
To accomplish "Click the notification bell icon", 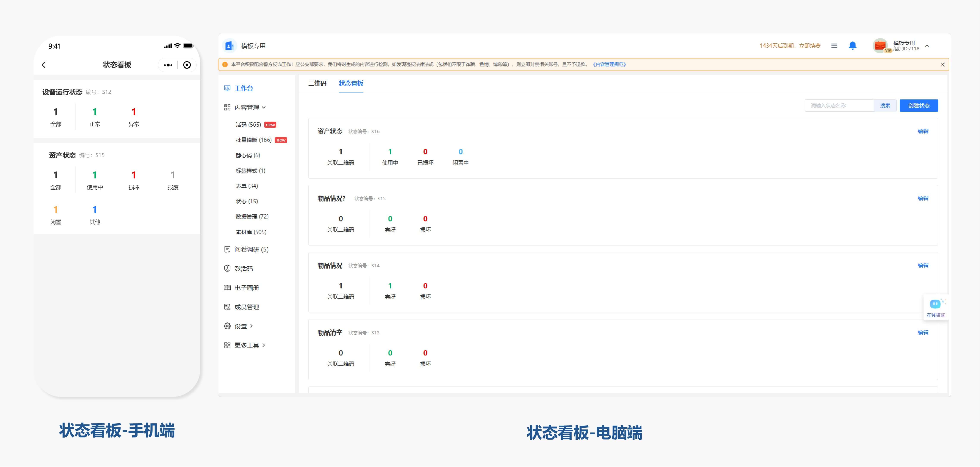I will (x=853, y=46).
